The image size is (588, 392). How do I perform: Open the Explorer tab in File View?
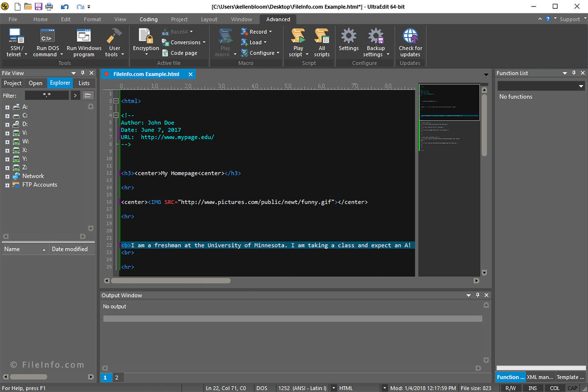tap(60, 83)
